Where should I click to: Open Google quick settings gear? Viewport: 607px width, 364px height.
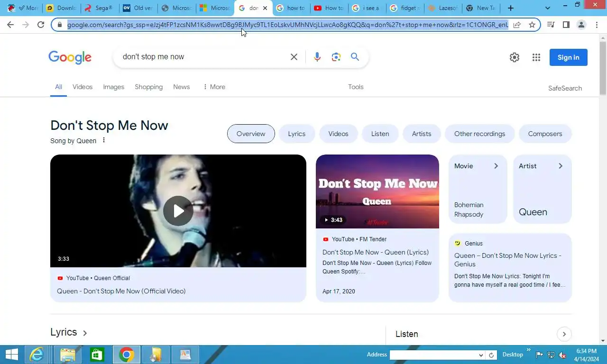pos(515,57)
